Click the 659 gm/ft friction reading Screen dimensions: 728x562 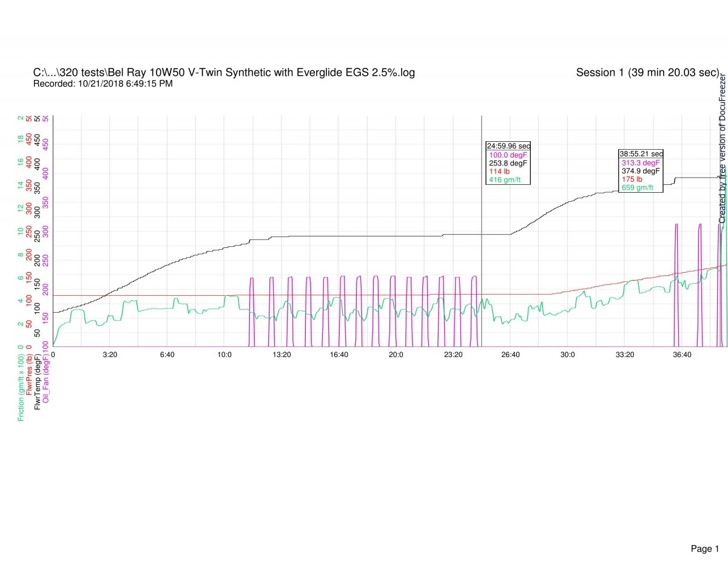(x=637, y=188)
